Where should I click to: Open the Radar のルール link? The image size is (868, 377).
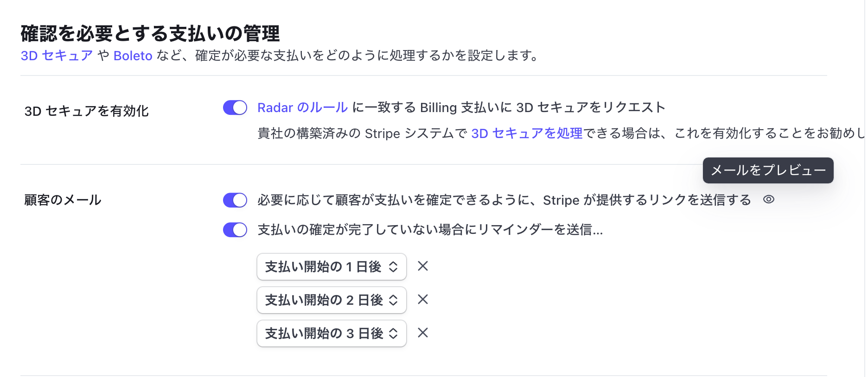pos(301,107)
